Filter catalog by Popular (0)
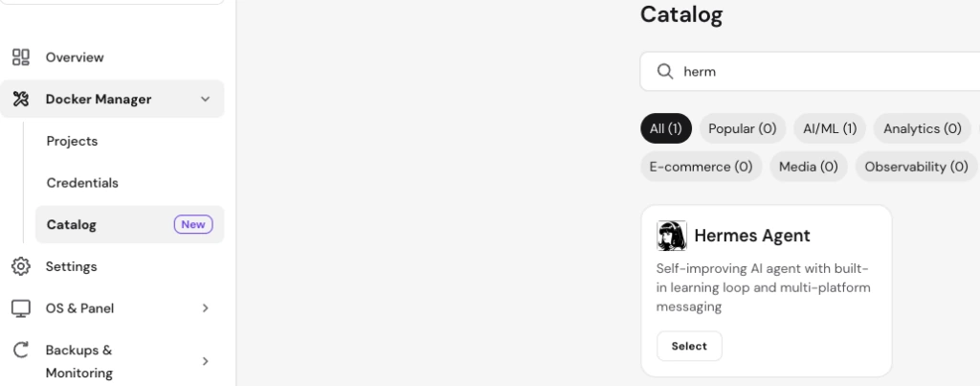The image size is (980, 386). coord(743,129)
